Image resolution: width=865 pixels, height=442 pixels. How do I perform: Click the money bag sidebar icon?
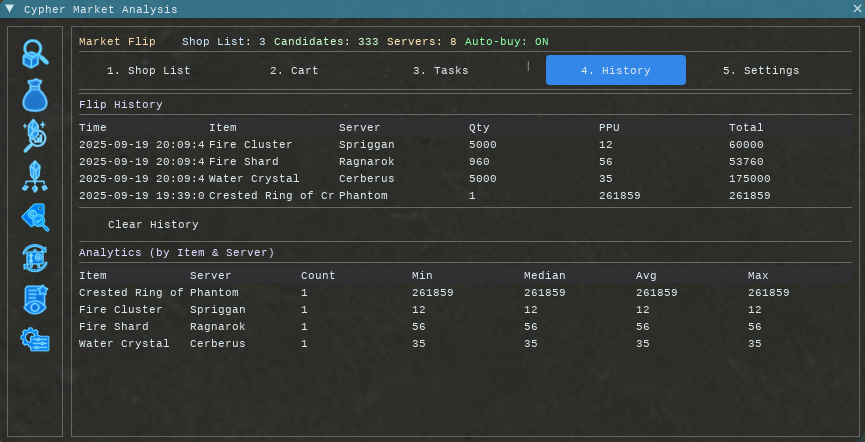(x=35, y=95)
